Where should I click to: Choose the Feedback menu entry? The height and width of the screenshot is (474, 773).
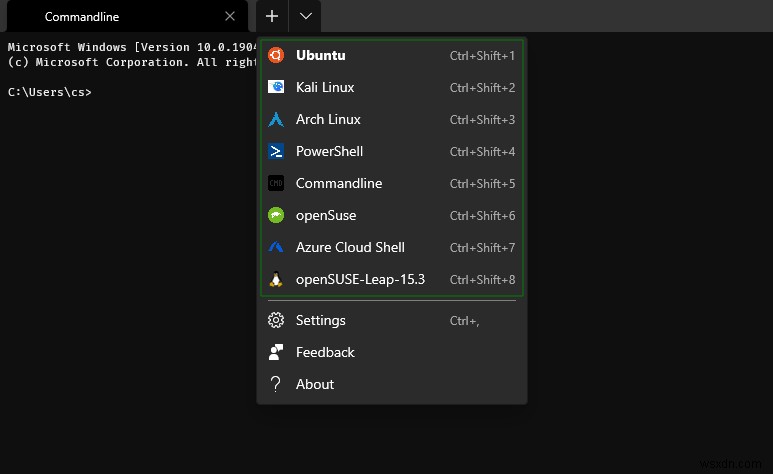(x=392, y=352)
